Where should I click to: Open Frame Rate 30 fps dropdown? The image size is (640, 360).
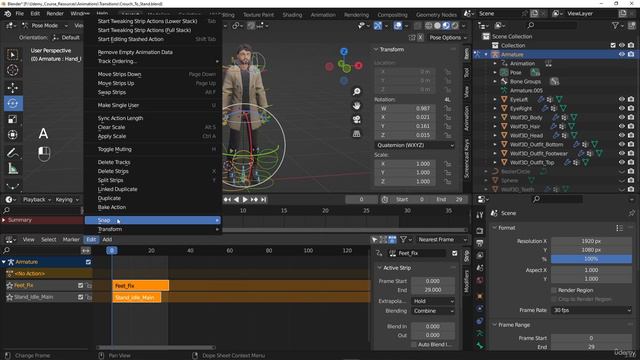pos(591,310)
